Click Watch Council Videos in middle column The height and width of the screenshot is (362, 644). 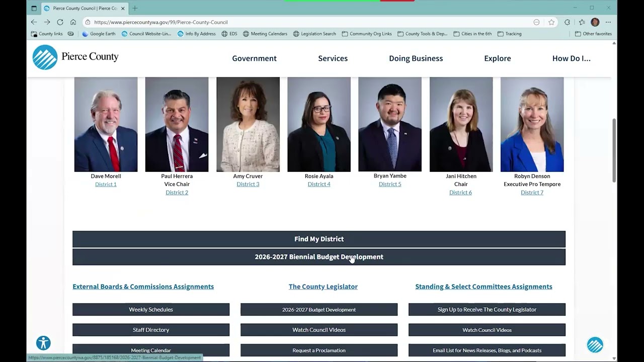point(319,330)
